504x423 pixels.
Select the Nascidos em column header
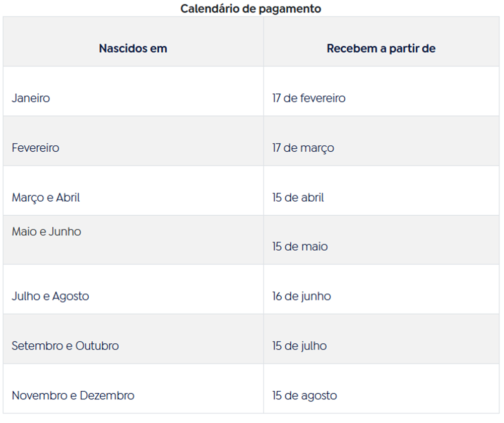pos(133,48)
